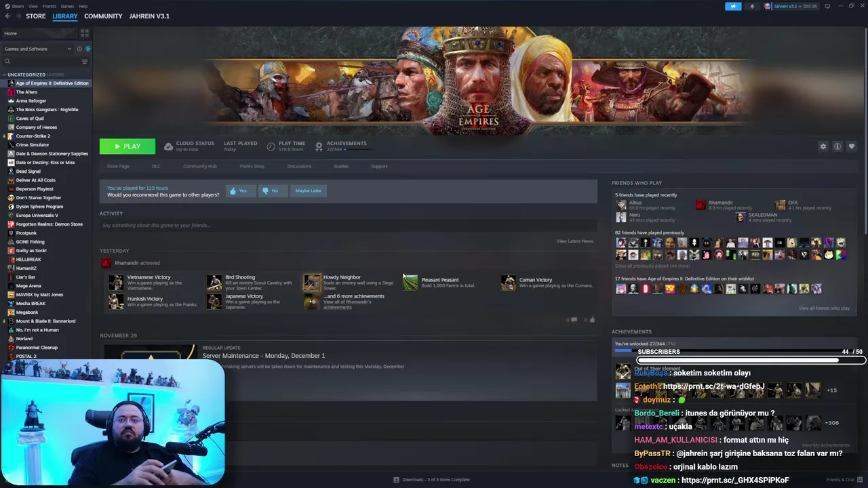Viewport: 868px width, 488px height.
Task: Open the Discussions link
Action: coord(299,166)
